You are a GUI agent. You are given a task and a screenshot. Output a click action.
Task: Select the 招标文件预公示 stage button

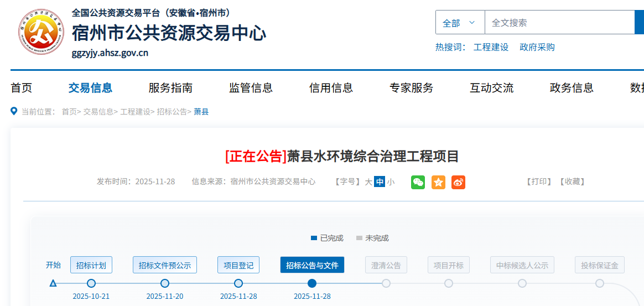tap(165, 265)
